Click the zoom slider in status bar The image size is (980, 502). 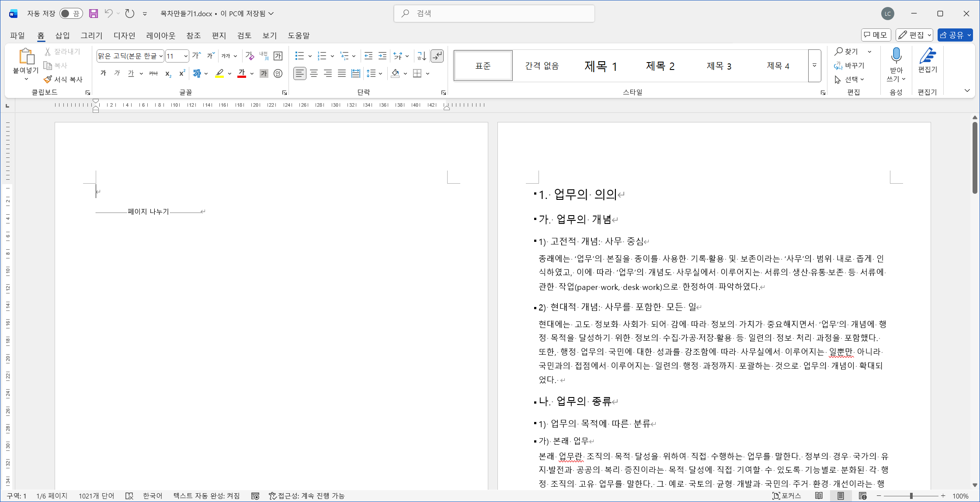click(x=911, y=496)
